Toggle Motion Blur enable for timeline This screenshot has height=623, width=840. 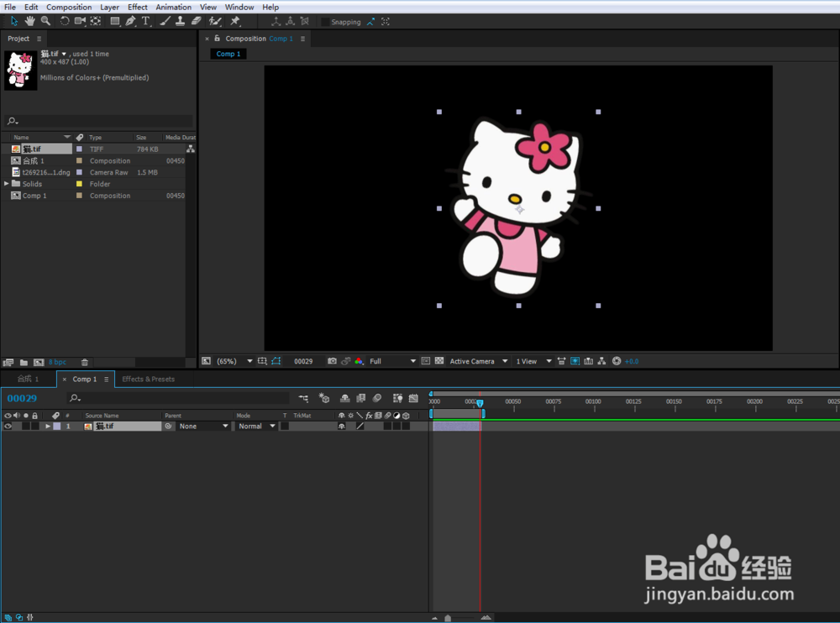(377, 398)
